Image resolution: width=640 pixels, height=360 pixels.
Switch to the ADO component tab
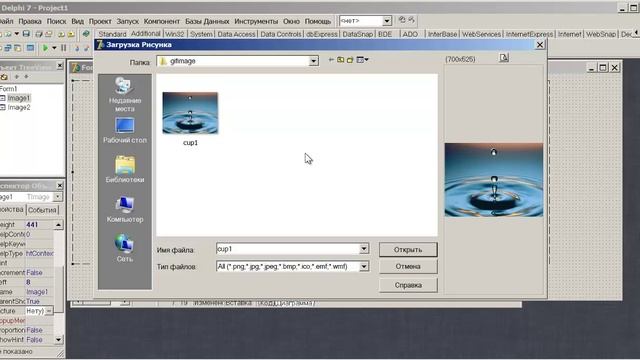(410, 34)
